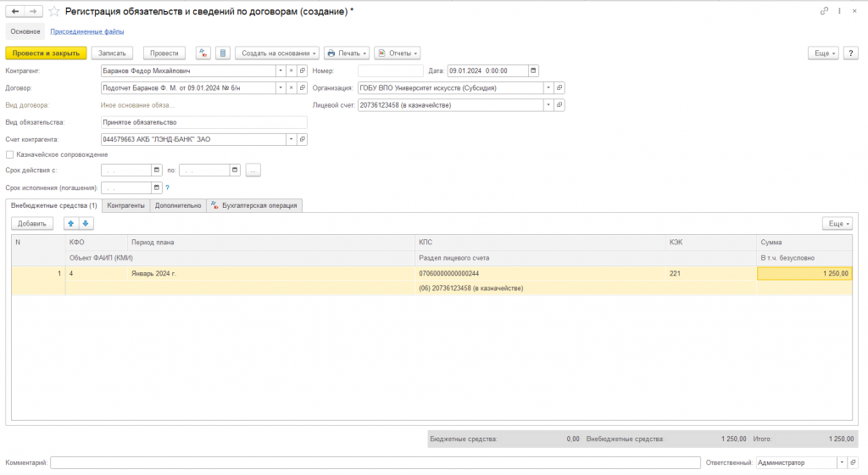Click Провести и закрыть button
Viewport: 868px width, 475px height.
tap(46, 53)
